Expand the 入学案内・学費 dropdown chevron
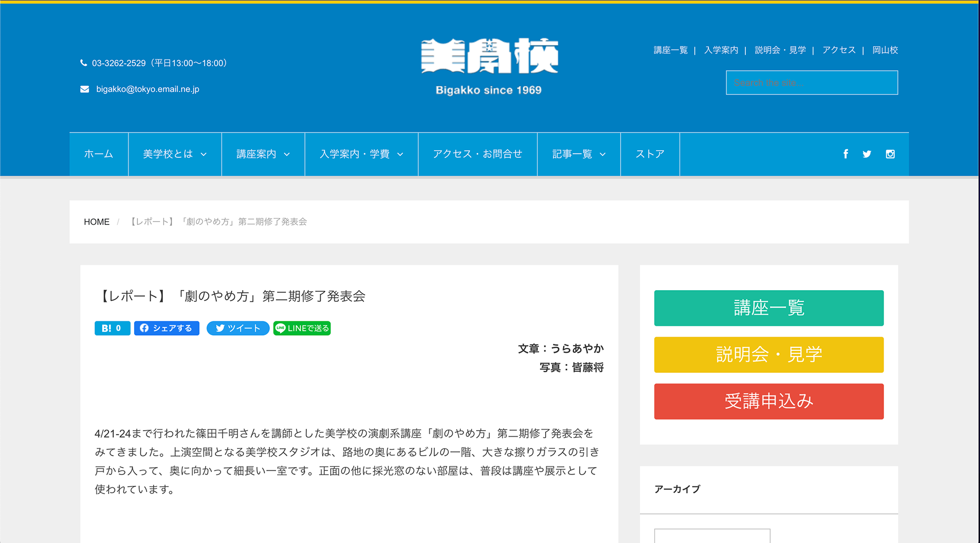 (x=400, y=154)
